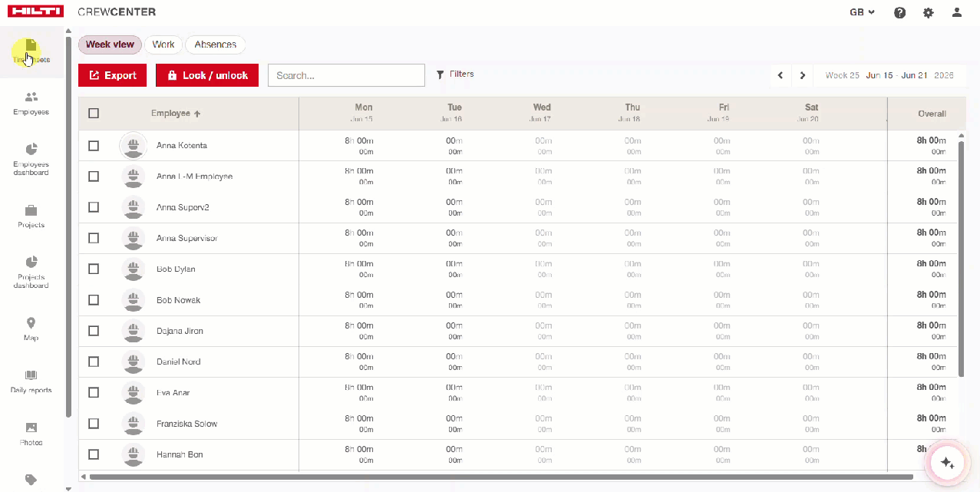980x492 pixels.
Task: Sort by Employee column header
Action: coord(176,114)
